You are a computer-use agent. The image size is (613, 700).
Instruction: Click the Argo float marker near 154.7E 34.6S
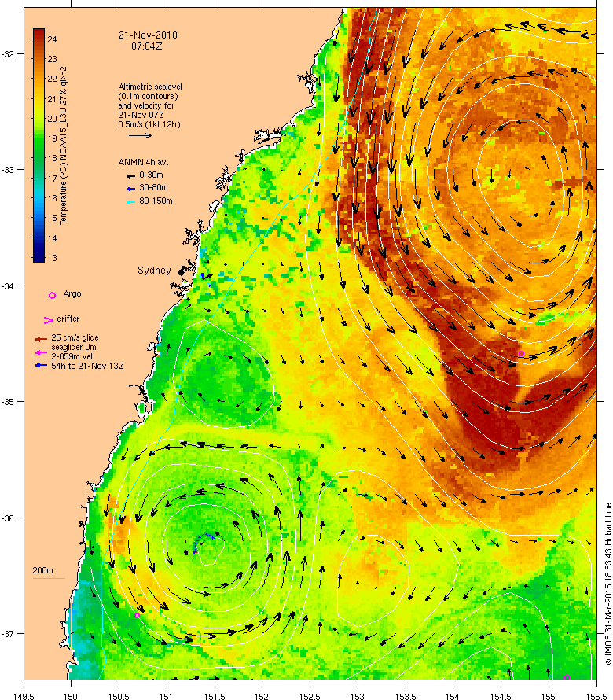point(521,354)
